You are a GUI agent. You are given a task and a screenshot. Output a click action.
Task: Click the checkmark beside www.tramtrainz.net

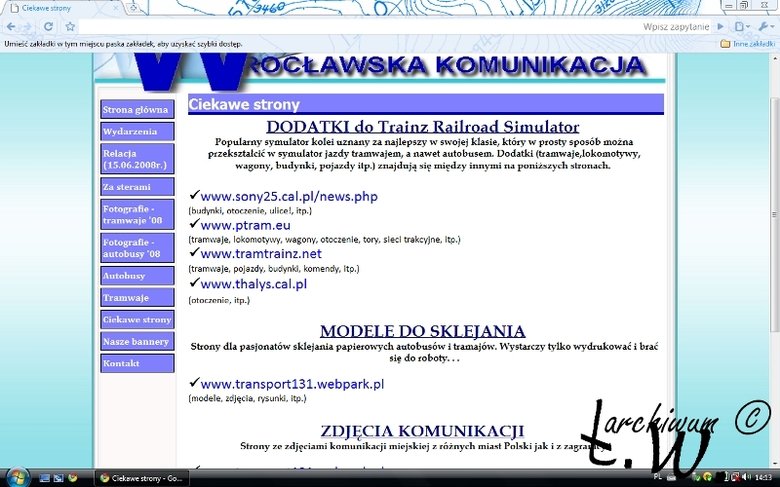point(194,252)
